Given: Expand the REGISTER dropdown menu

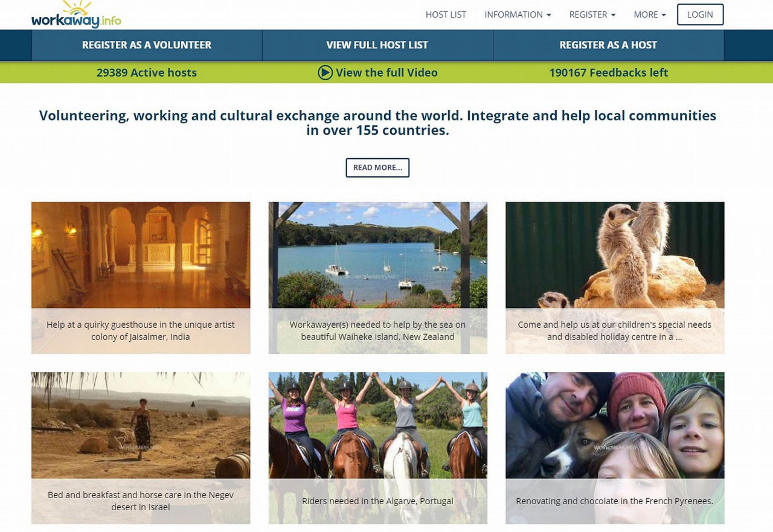Looking at the screenshot, I should [592, 14].
